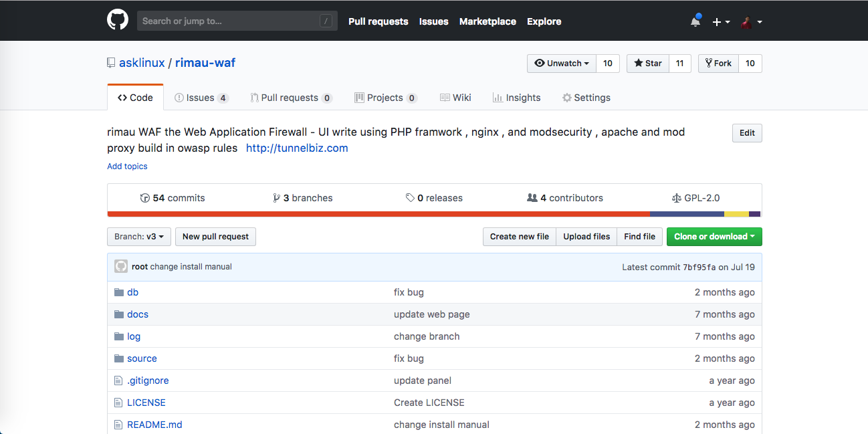Click the log folder icon

119,336
